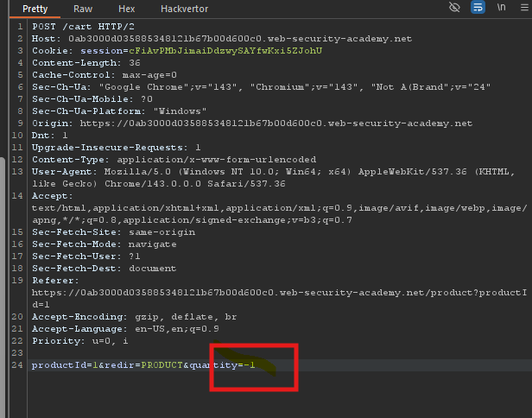The height and width of the screenshot is (418, 532).
Task: Click the Sec-Fetch-Site: same-origin header
Action: click(x=114, y=232)
